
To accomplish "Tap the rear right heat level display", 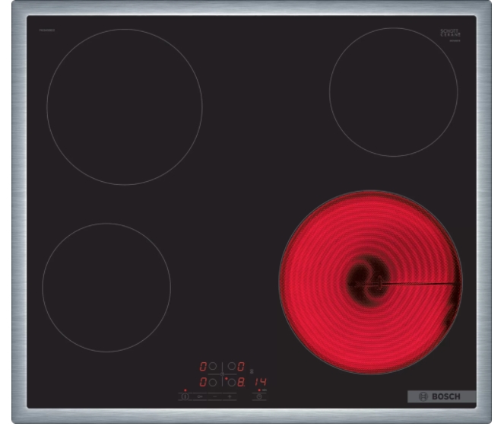I will click(x=240, y=366).
